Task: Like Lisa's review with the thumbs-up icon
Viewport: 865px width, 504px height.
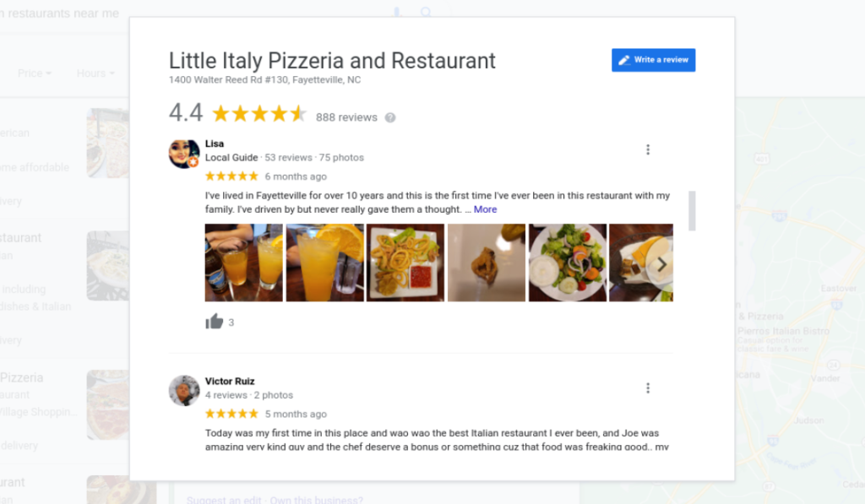Action: click(214, 322)
